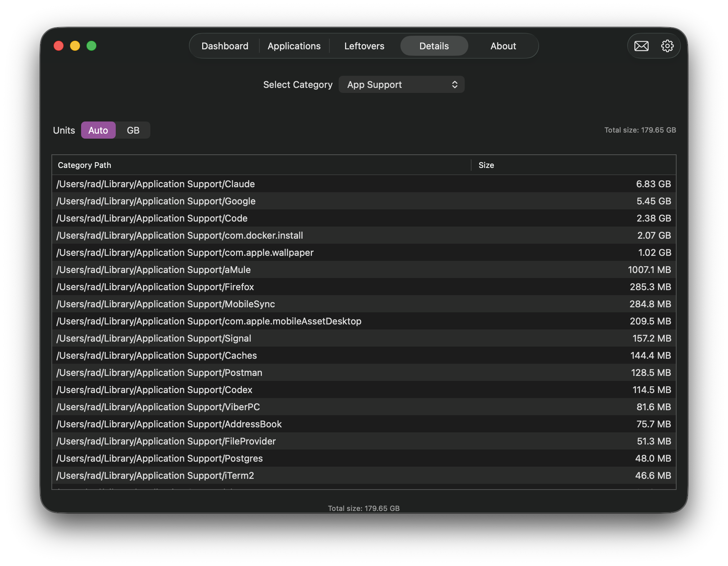Switch to the Dashboard tab
728x566 pixels.
point(225,46)
